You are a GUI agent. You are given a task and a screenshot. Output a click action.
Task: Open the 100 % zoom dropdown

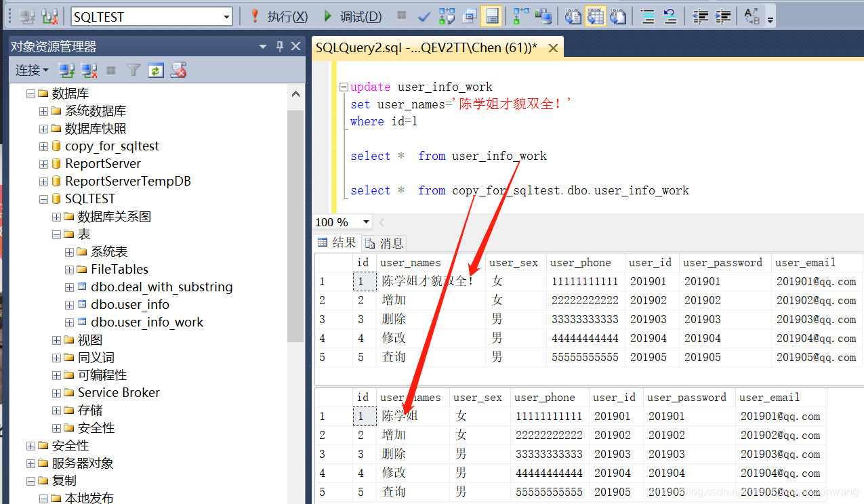pyautogui.click(x=367, y=222)
